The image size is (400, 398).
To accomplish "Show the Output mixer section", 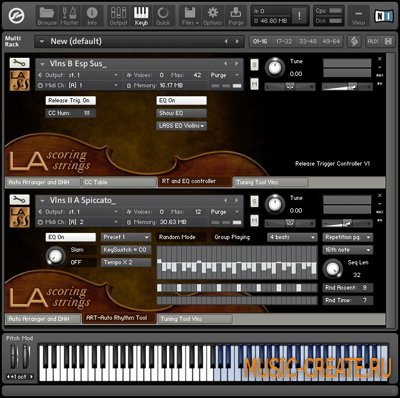I will [x=118, y=16].
